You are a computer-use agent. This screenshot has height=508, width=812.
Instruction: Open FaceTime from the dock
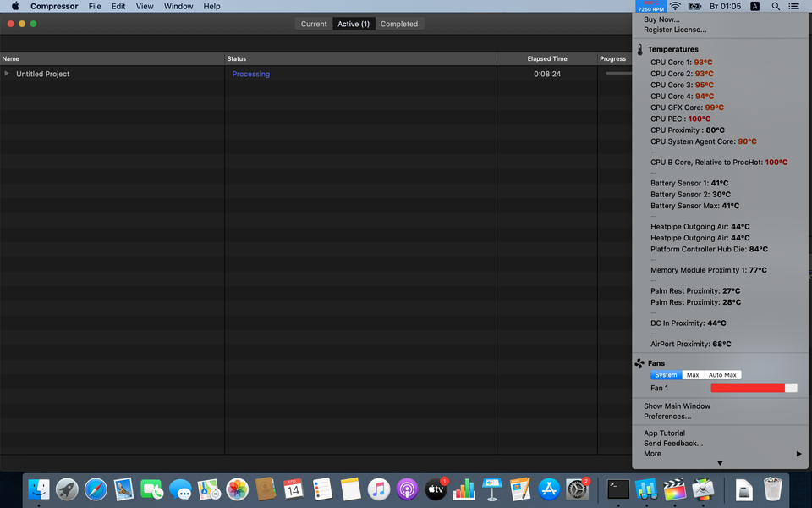152,489
